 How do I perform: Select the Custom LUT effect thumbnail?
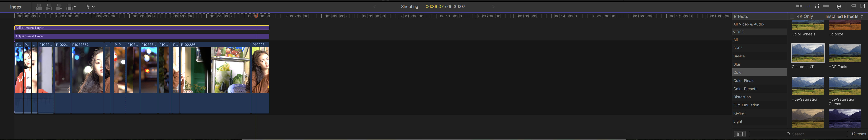pos(808,53)
